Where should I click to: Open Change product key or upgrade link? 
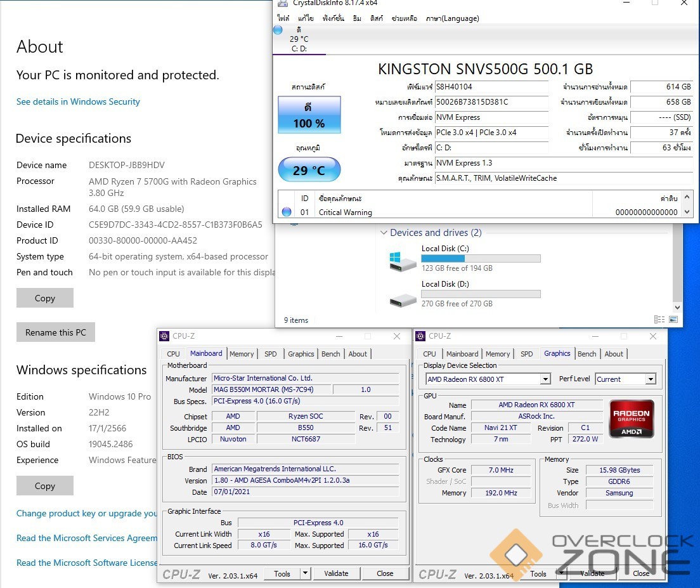(87, 513)
